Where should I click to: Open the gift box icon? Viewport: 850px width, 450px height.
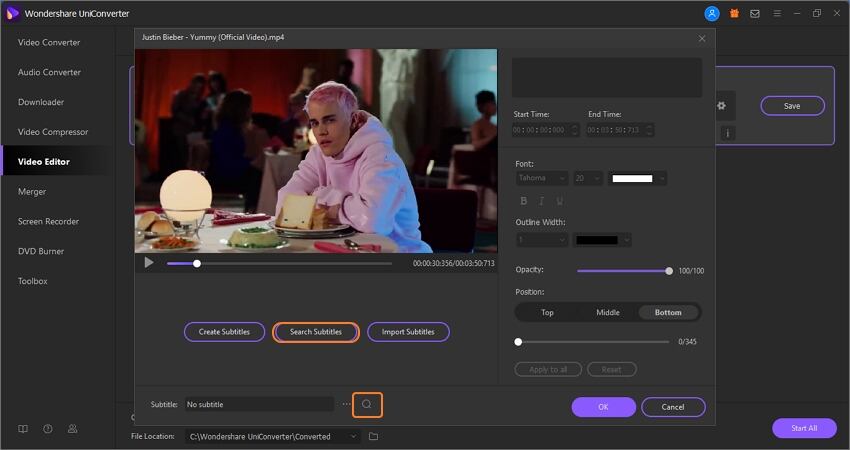click(734, 14)
